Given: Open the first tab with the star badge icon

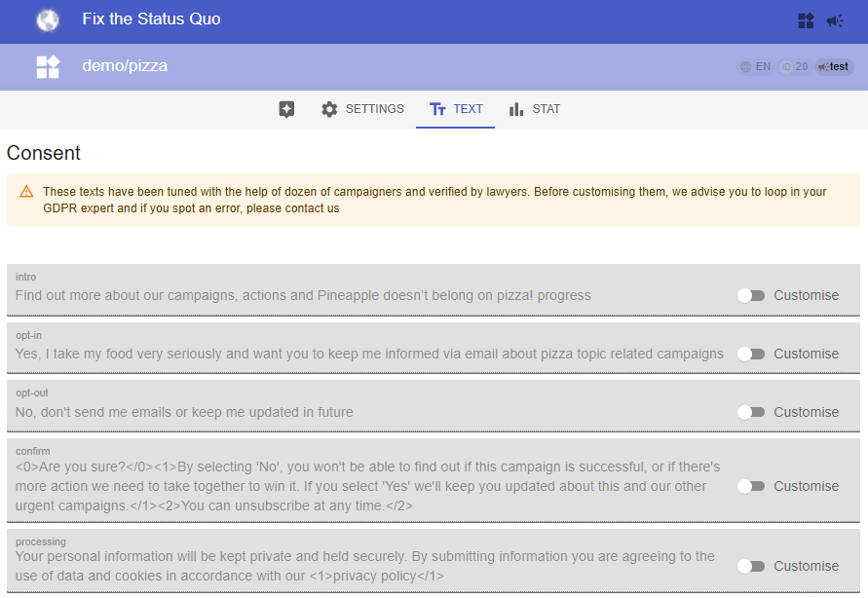Looking at the screenshot, I should pyautogui.click(x=286, y=109).
